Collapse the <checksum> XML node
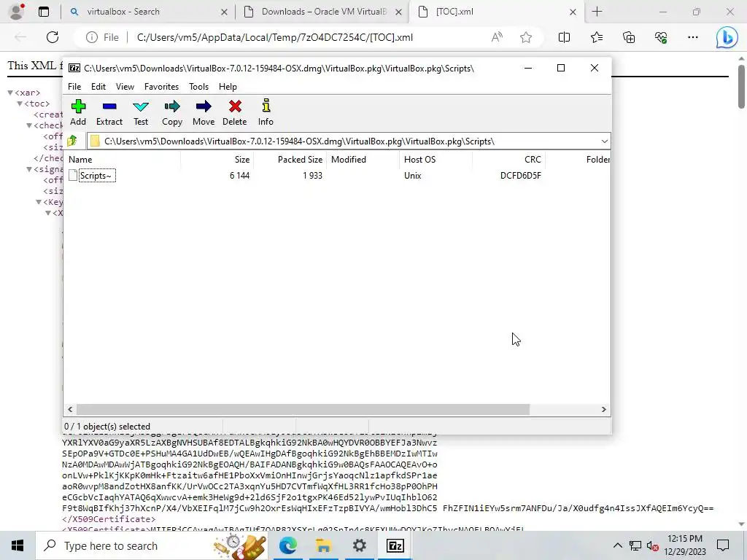747x560 pixels. click(29, 125)
